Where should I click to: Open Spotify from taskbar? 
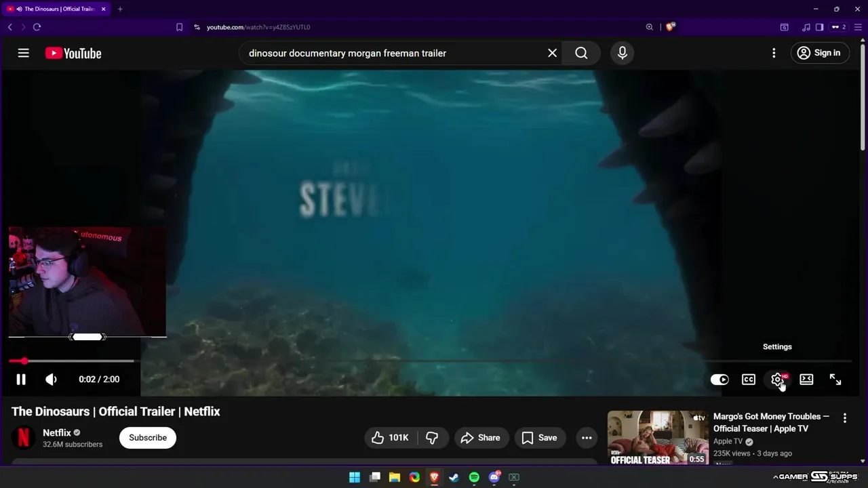[474, 477]
